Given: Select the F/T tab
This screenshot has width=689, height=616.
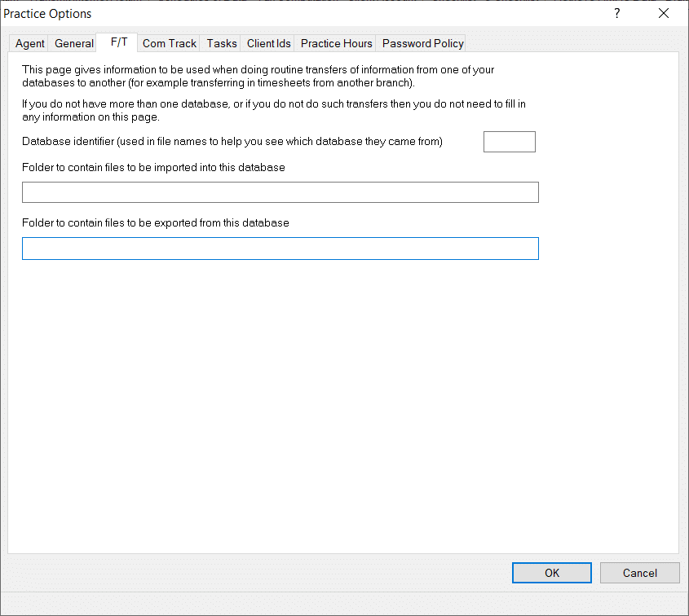Looking at the screenshot, I should pyautogui.click(x=119, y=42).
